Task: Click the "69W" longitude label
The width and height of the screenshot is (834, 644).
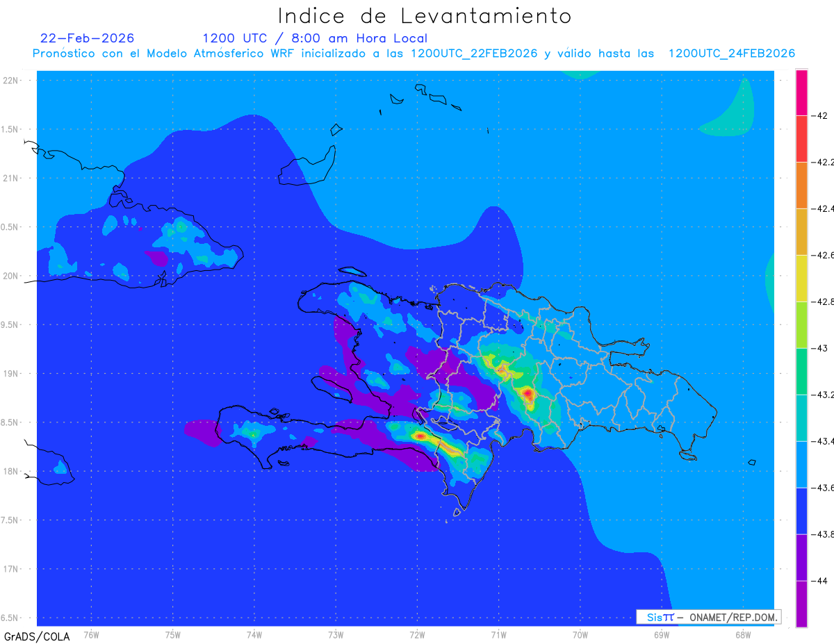Action: pos(662,634)
